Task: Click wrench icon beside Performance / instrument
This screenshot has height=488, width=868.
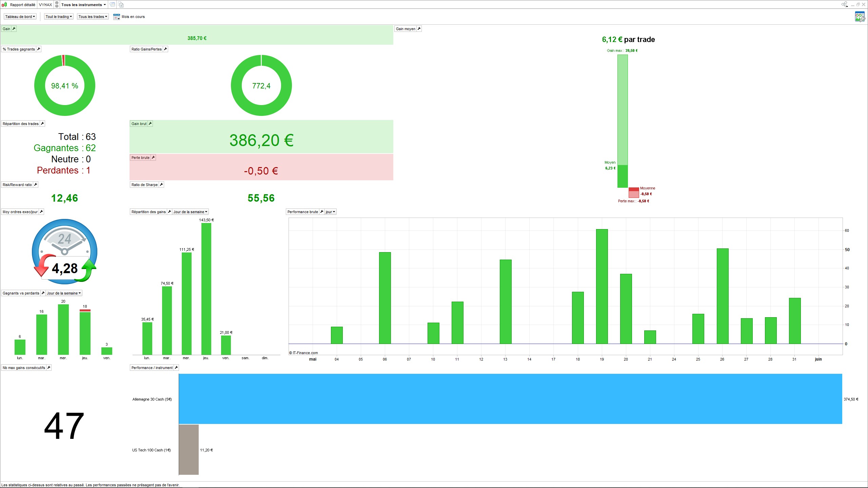Action: click(x=176, y=368)
